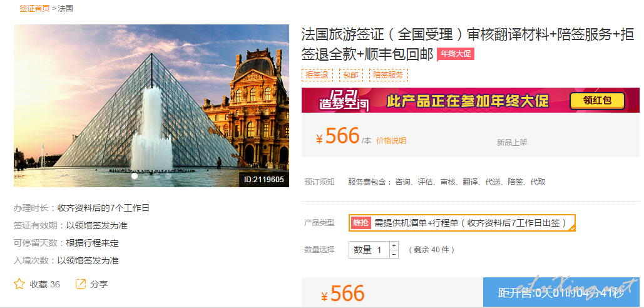
Task: Decrease quantity with the minus stepper
Action: [394, 254]
